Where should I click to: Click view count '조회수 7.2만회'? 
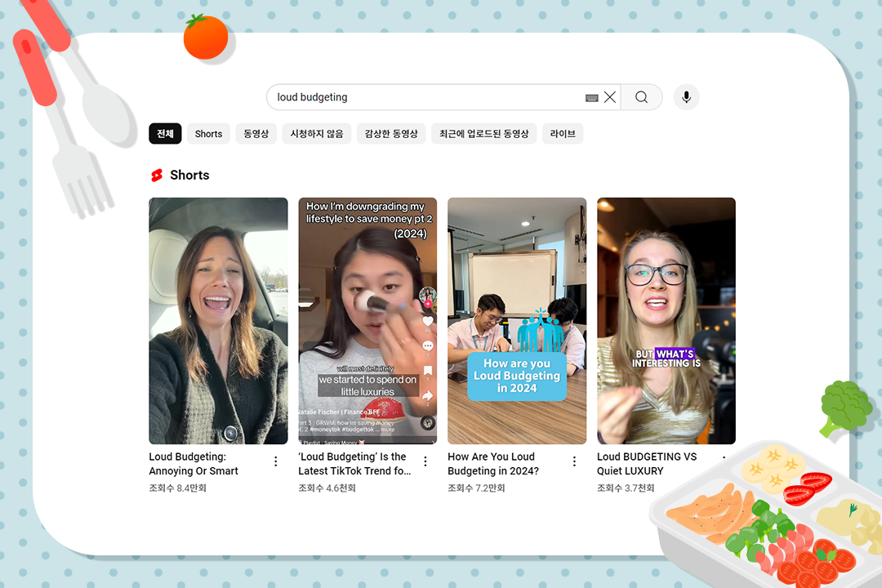click(x=476, y=488)
